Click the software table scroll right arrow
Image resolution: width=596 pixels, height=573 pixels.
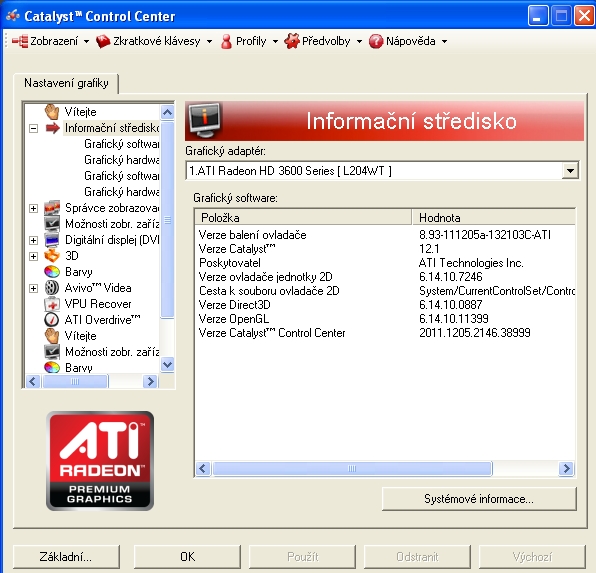point(566,468)
